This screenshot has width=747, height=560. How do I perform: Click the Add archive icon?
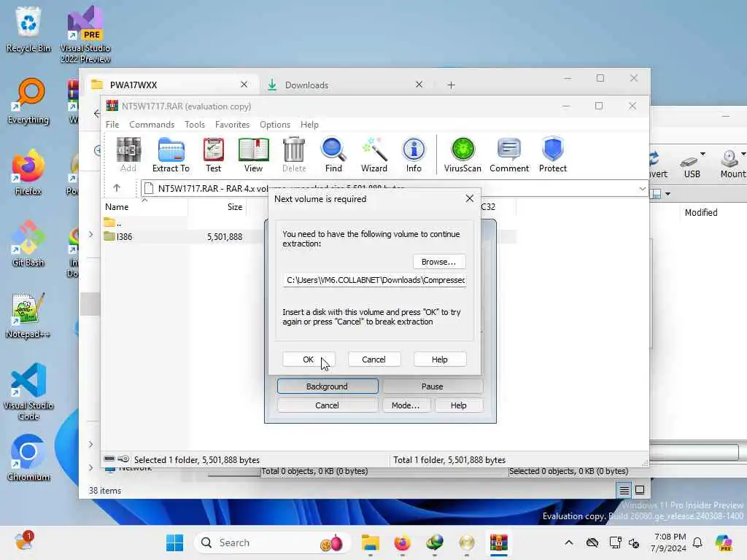click(x=128, y=155)
